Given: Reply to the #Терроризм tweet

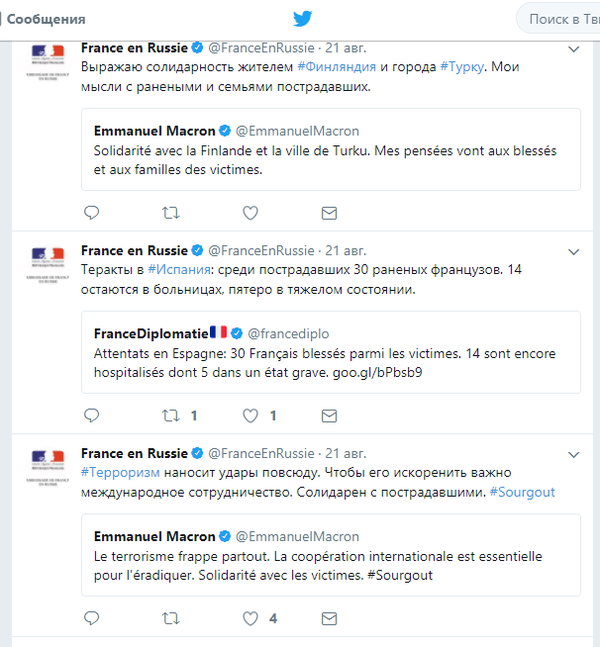Looking at the screenshot, I should tap(91, 619).
